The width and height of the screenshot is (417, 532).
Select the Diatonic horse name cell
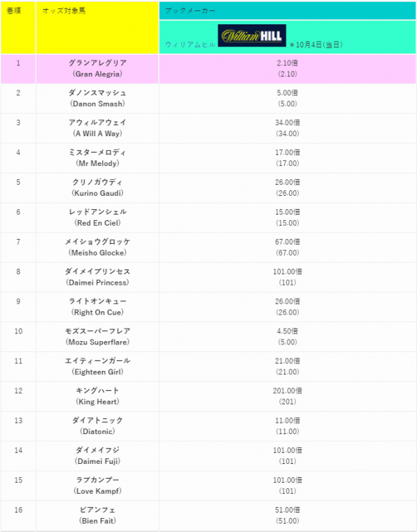point(97,426)
